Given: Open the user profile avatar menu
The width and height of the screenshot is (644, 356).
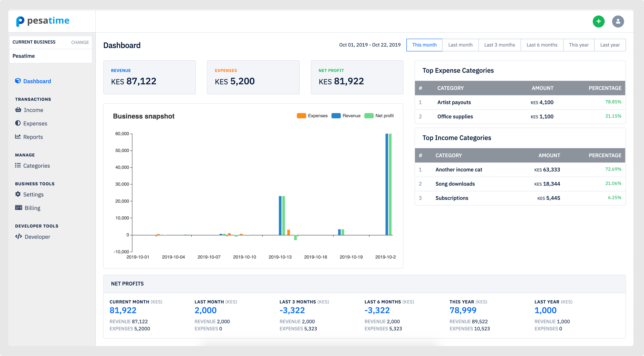Looking at the screenshot, I should tap(618, 21).
